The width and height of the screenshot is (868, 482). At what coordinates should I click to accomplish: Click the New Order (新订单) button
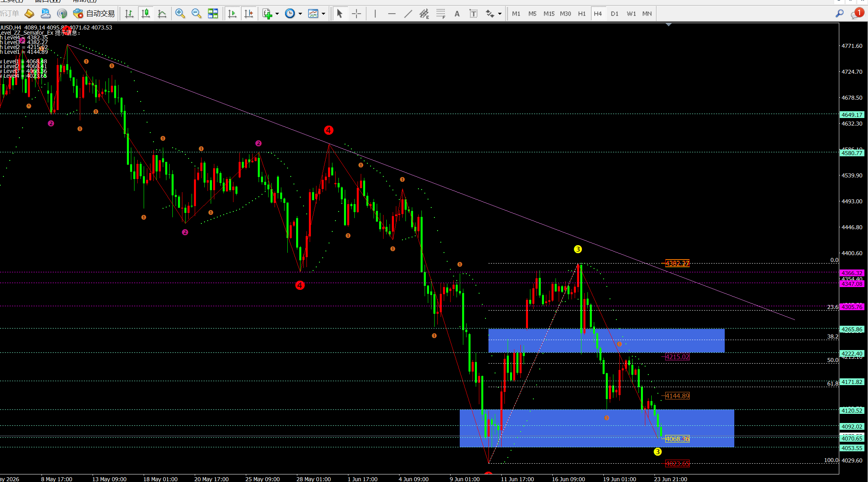pyautogui.click(x=10, y=14)
